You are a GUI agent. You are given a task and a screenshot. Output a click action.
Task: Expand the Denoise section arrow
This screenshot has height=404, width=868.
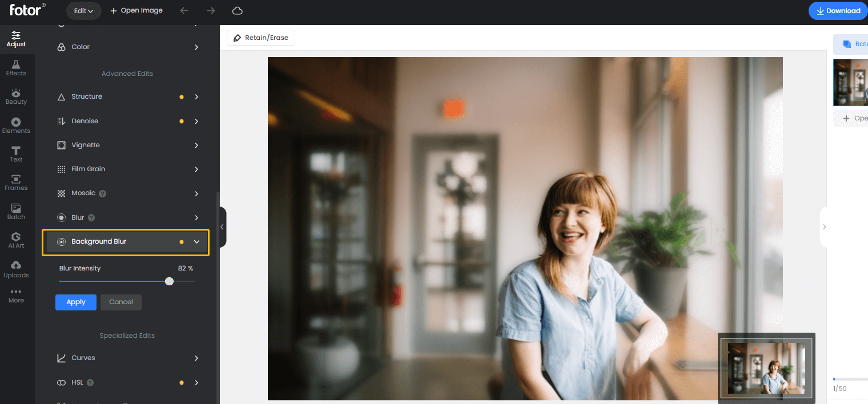tap(196, 121)
